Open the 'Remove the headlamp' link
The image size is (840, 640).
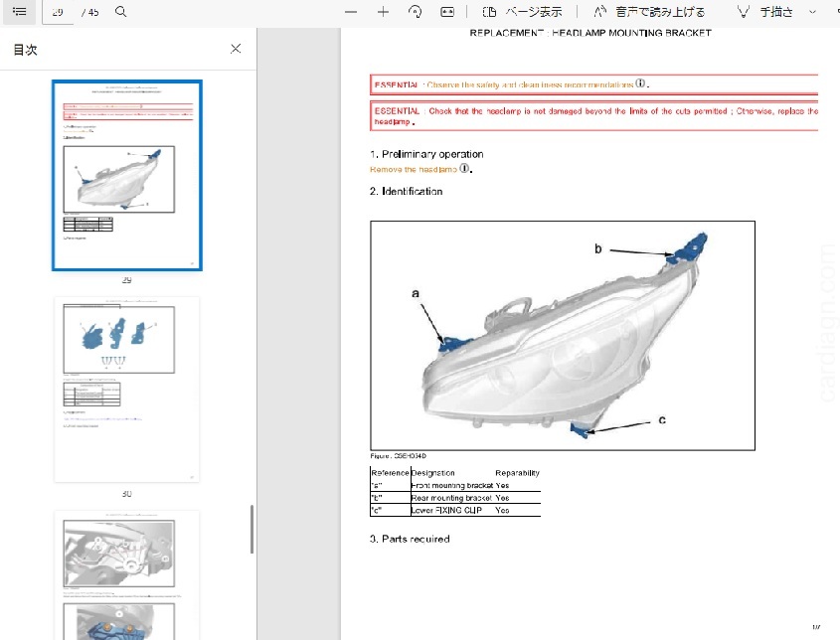pyautogui.click(x=413, y=169)
